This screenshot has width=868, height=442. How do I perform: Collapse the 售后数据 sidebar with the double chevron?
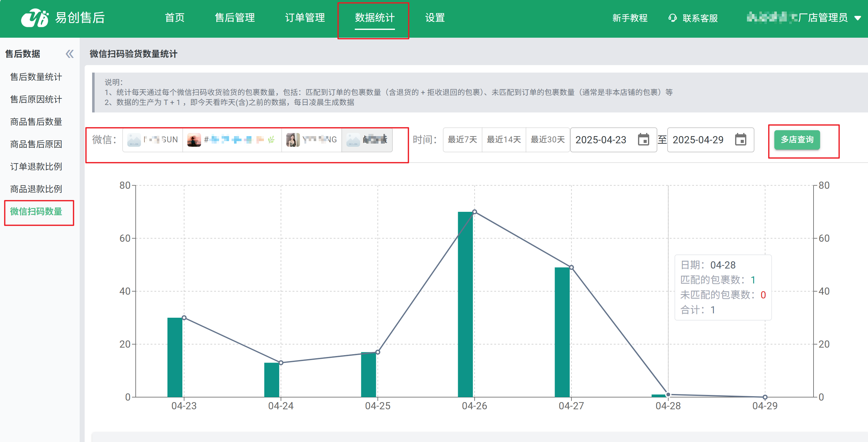(69, 54)
